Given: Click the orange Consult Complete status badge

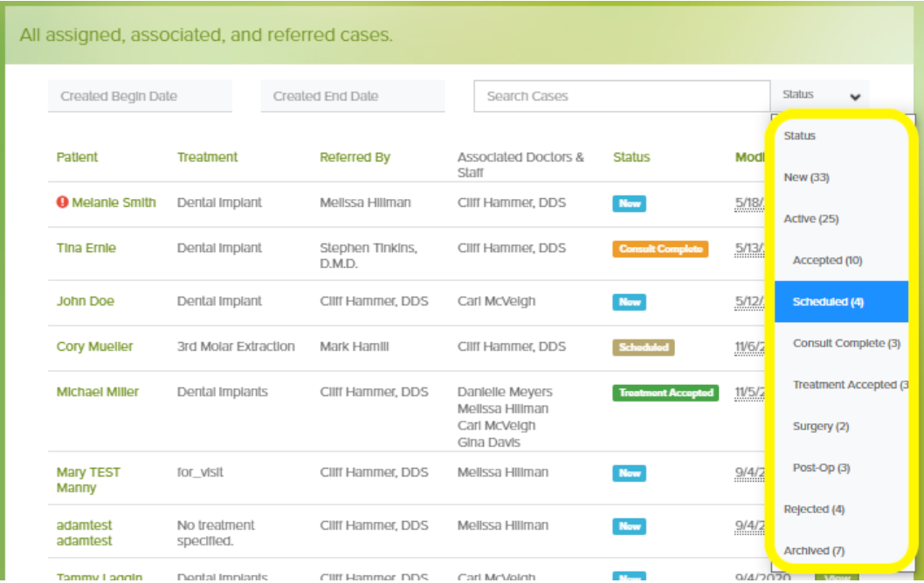Looking at the screenshot, I should 660,249.
